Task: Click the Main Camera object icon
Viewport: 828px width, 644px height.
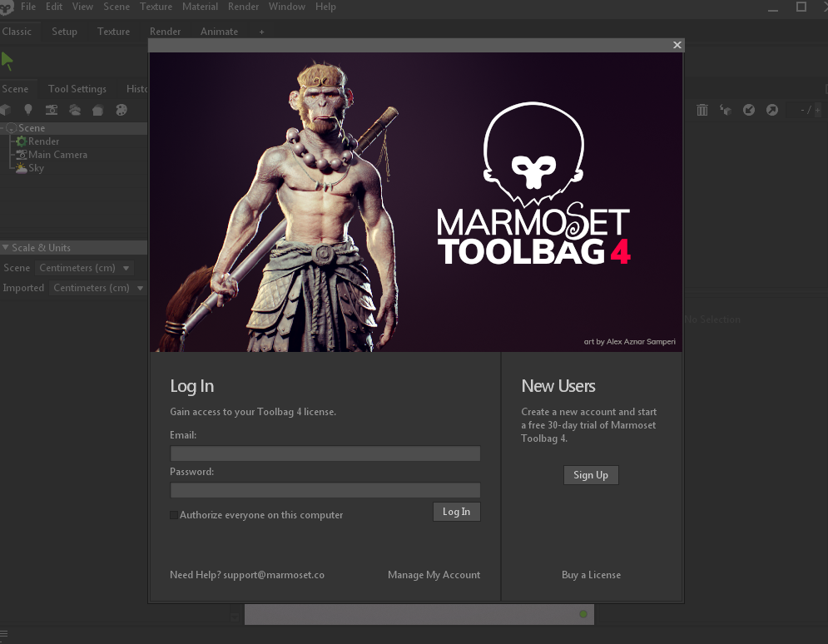Action: click(21, 155)
